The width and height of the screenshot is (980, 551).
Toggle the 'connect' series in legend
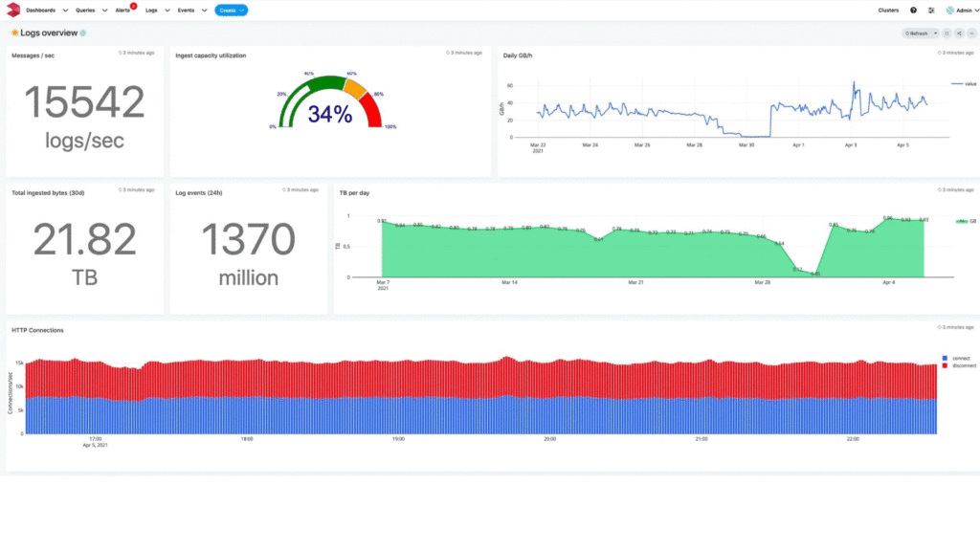pos(957,359)
